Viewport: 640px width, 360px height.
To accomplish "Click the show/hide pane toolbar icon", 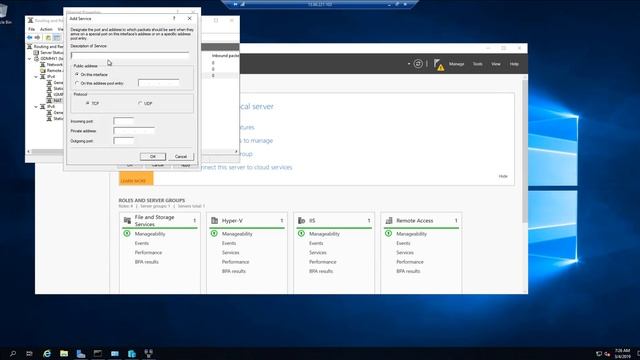I will (57, 38).
